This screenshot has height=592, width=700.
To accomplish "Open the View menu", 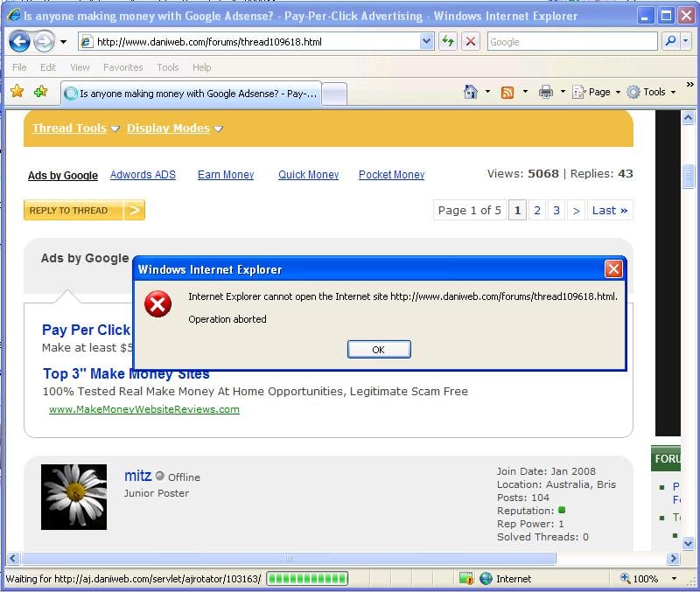I will [80, 67].
